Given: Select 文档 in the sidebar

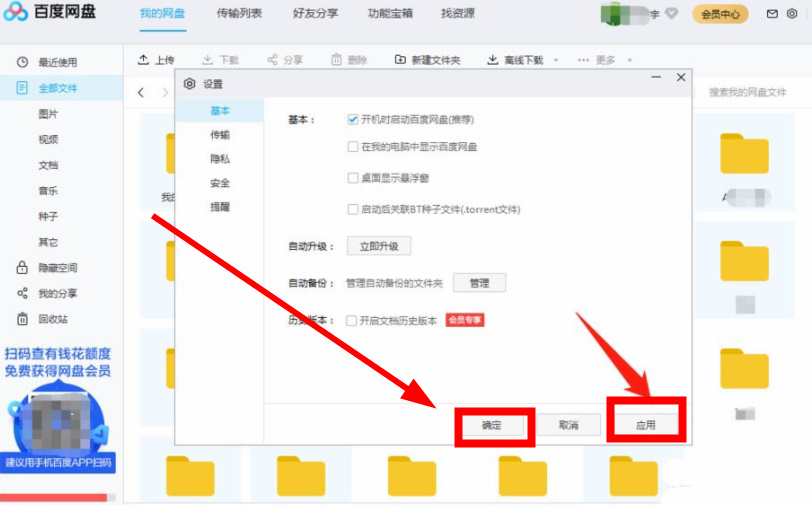Looking at the screenshot, I should tap(48, 165).
